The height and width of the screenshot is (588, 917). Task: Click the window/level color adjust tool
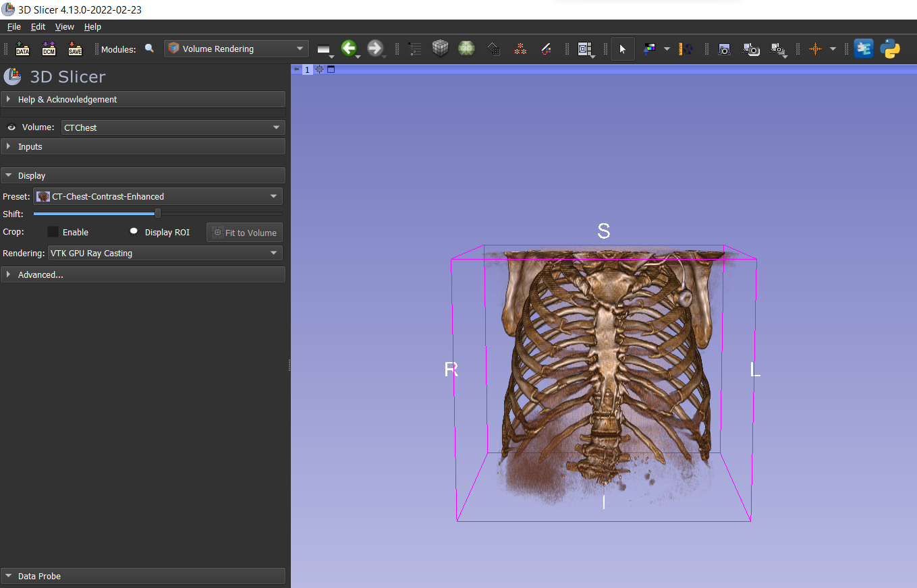pos(650,49)
